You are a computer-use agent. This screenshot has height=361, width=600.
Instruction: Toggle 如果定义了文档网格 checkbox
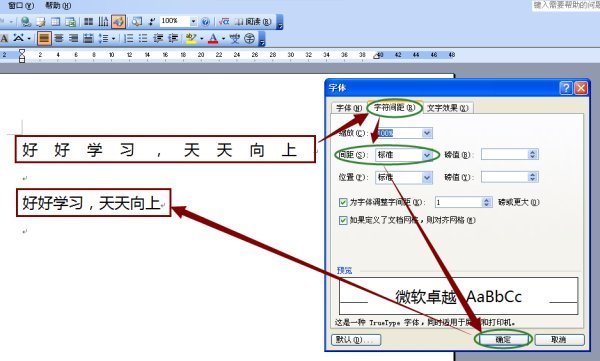[343, 220]
